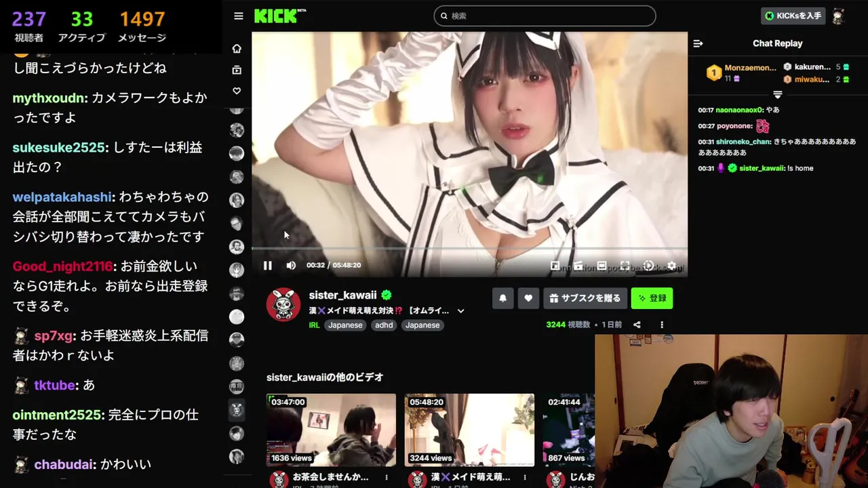This screenshot has width=868, height=488.
Task: Toggle theater mode in the player
Action: click(x=601, y=266)
